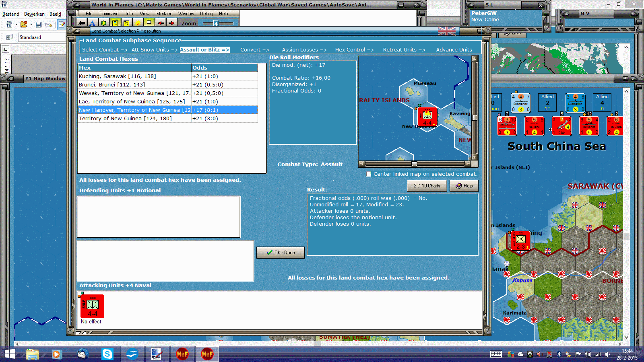
Task: Select the Brunei, Brunei combat hex row
Action: click(x=168, y=85)
